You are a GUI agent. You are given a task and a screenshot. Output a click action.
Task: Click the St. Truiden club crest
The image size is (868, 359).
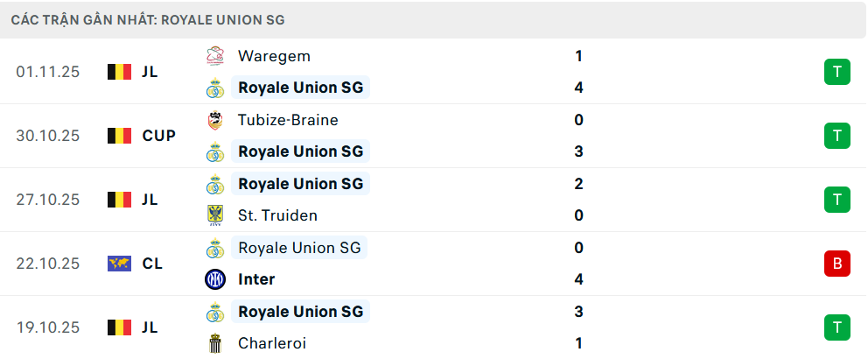click(x=214, y=215)
